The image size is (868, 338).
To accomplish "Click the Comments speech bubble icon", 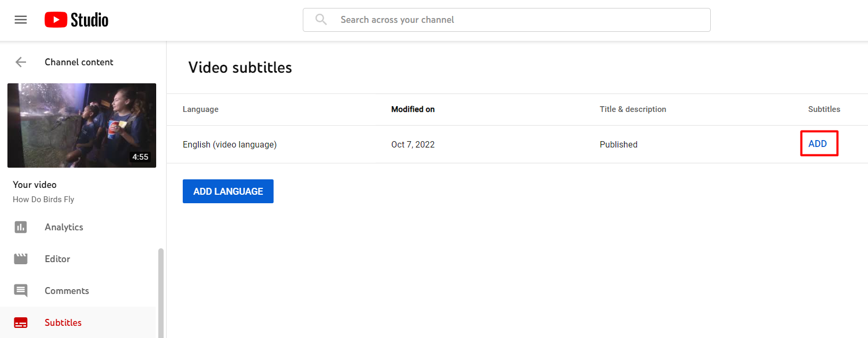I will click(x=21, y=291).
